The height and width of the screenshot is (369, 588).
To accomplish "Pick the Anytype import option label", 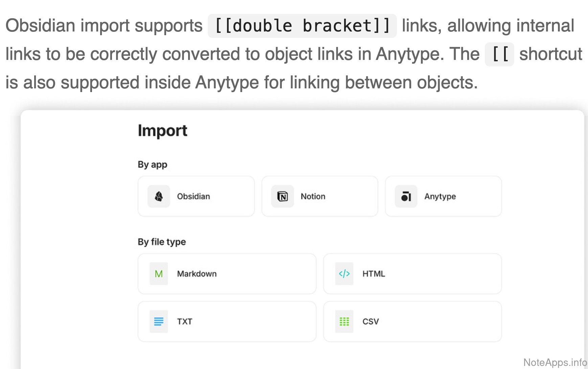I will (x=440, y=196).
